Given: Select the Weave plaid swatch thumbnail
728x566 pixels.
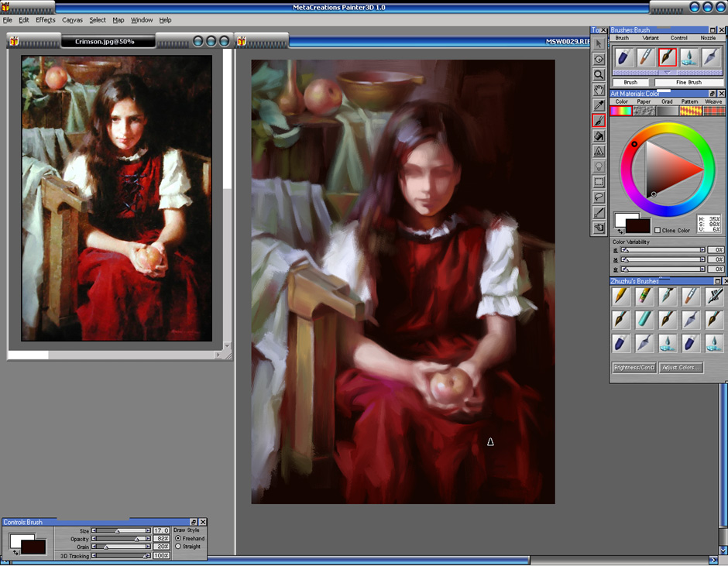Looking at the screenshot, I should 714,111.
